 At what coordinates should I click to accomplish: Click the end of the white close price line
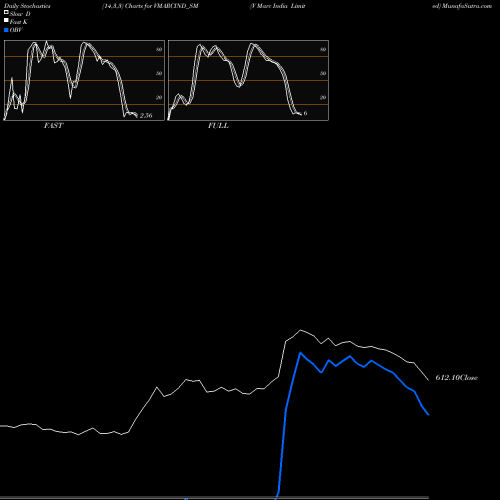(x=428, y=380)
